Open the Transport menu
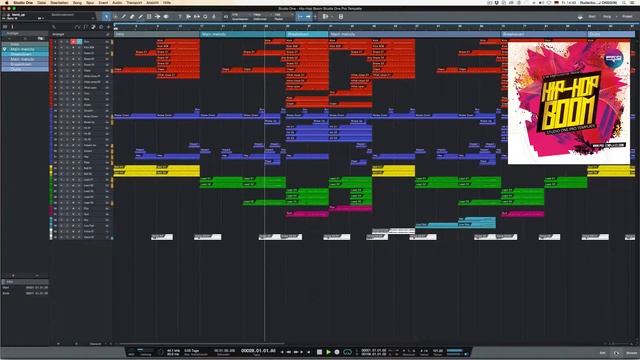This screenshot has height=360, width=640. 134,2
